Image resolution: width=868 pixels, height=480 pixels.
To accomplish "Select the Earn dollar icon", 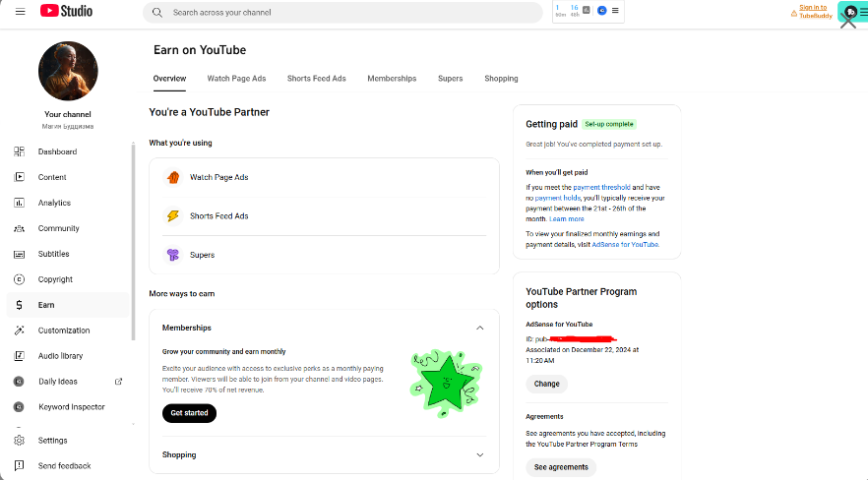I will tap(20, 305).
